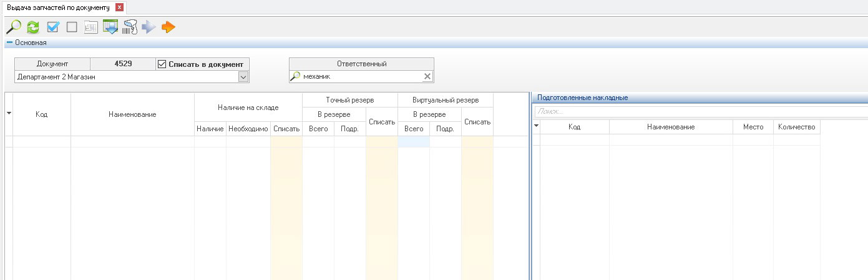Open the Подготовленные накладные grid selector arrow
This screenshot has height=280, width=868.
pyautogui.click(x=536, y=126)
